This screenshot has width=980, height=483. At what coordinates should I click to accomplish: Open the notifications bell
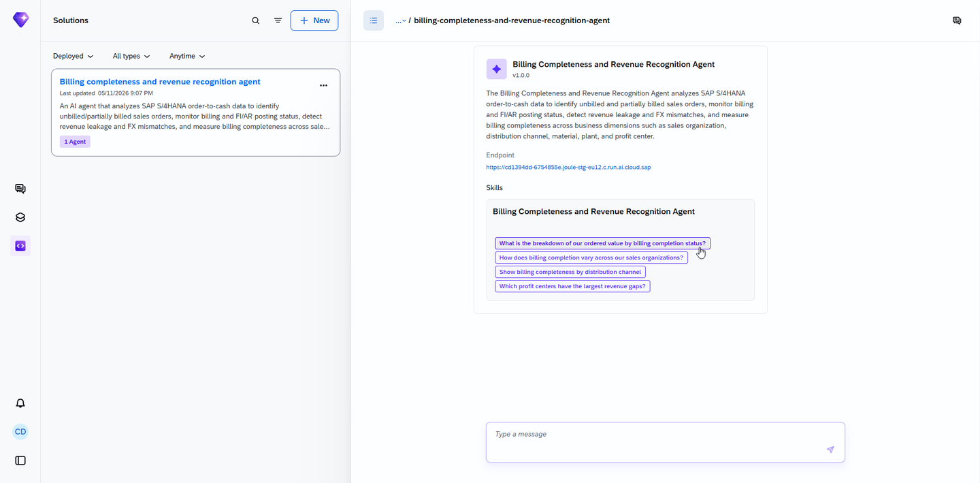(x=20, y=403)
